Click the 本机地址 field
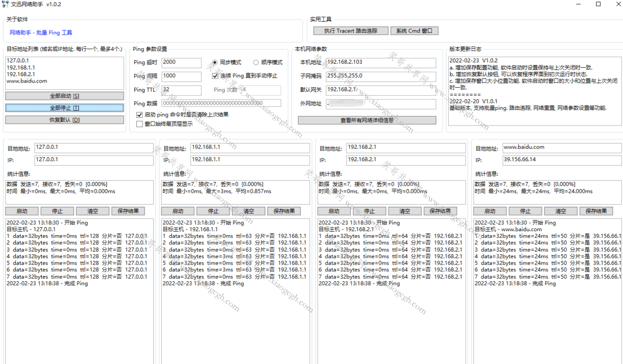Image resolution: width=623 pixels, height=364 pixels. pyautogui.click(x=381, y=63)
